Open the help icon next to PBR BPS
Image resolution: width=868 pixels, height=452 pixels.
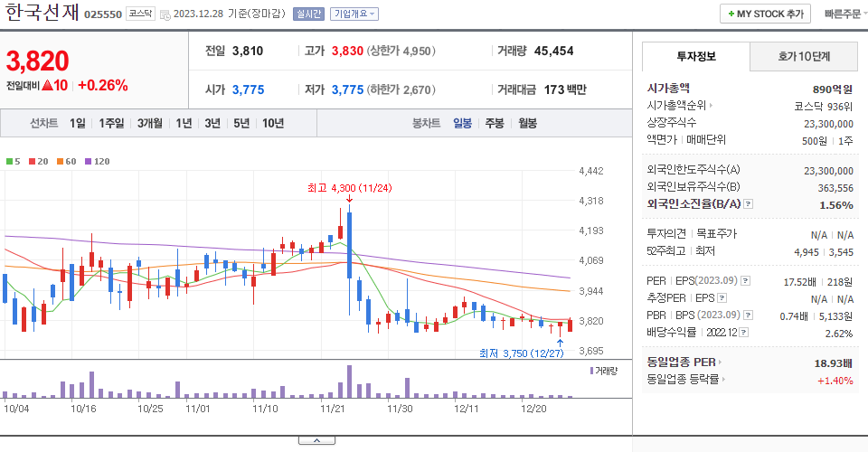748,315
